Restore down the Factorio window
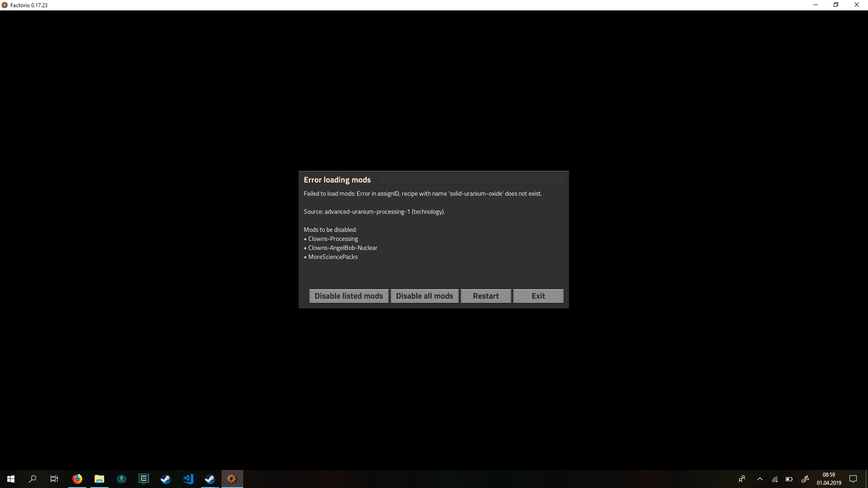The height and width of the screenshot is (488, 868). click(836, 5)
